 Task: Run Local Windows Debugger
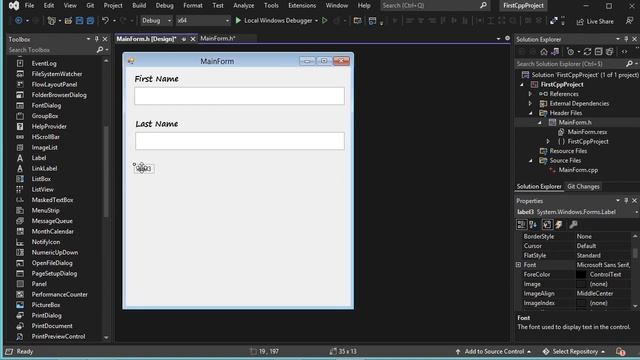273,20
